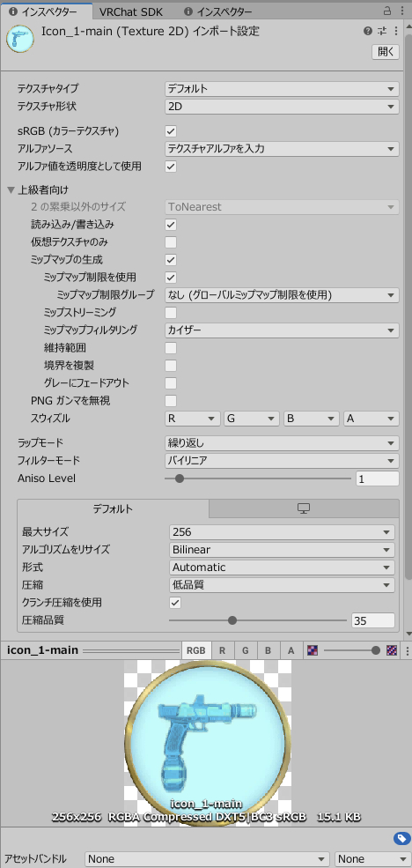This screenshot has height=868, width=412.
Task: Click the Icon_1-main asset thumbnail icon
Action: coord(20,38)
